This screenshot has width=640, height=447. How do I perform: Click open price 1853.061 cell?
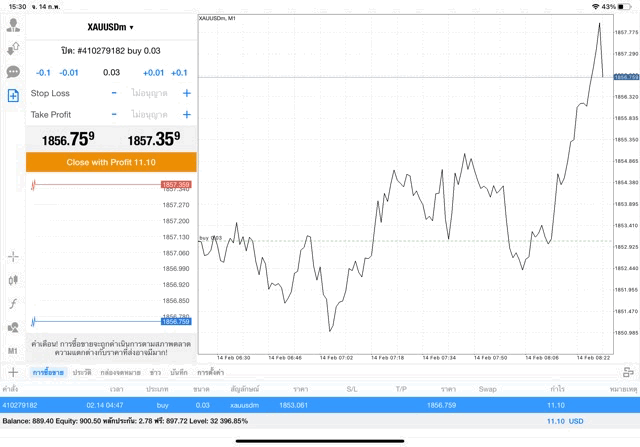click(293, 405)
